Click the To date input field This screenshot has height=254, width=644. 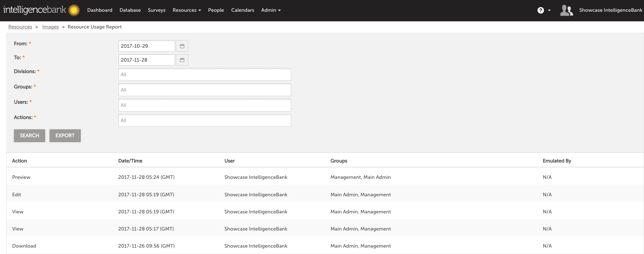[x=147, y=60]
